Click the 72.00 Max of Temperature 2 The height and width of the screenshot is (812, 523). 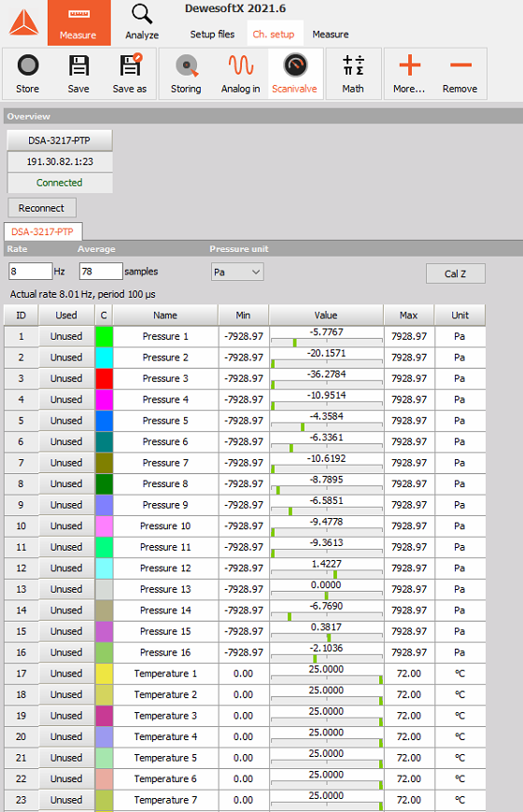click(x=409, y=694)
